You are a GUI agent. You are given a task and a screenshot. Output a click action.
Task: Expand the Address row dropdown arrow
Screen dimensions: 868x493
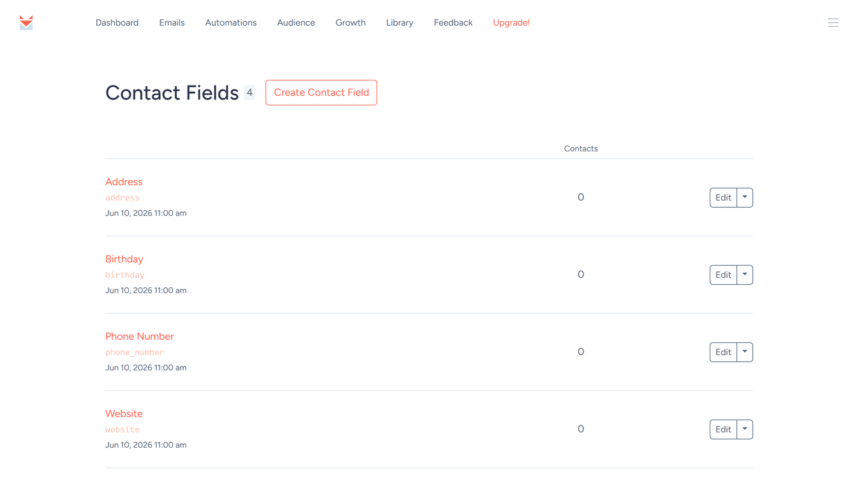point(745,198)
